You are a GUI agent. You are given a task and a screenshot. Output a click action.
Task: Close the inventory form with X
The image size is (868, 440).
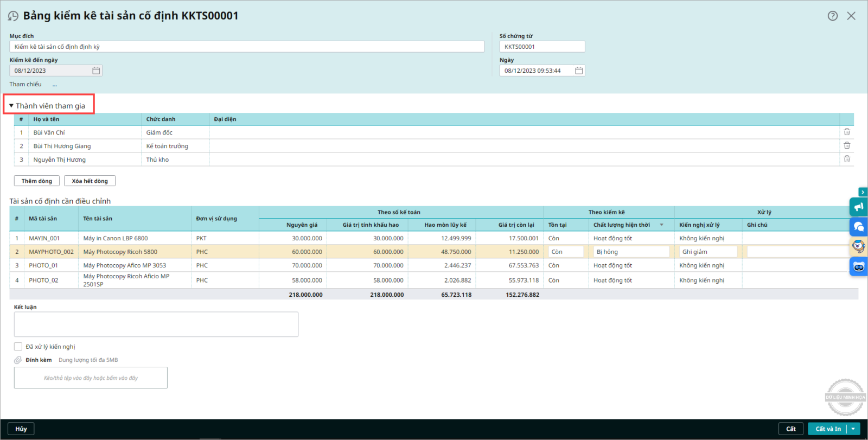pos(851,16)
